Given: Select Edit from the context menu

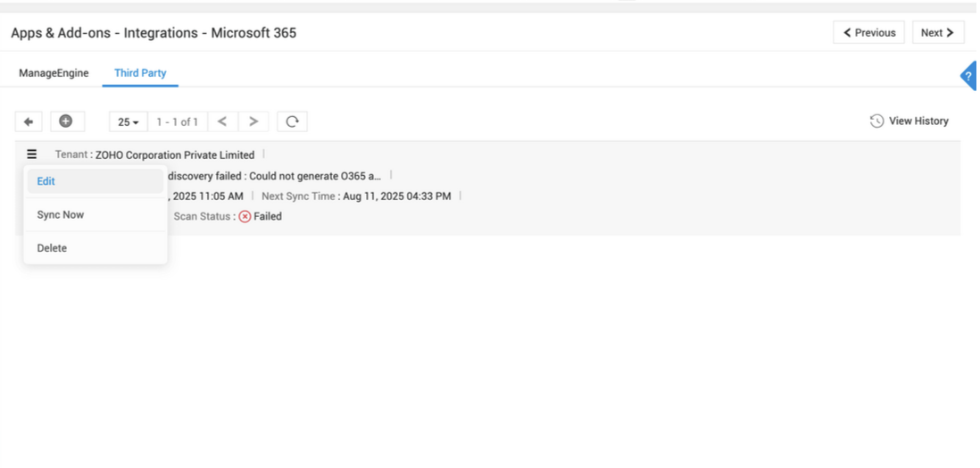Looking at the screenshot, I should pyautogui.click(x=46, y=181).
